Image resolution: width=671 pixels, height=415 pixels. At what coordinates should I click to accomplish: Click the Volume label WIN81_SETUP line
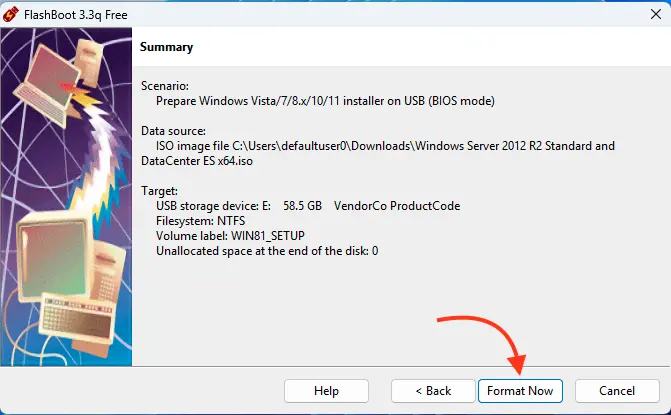click(x=230, y=236)
